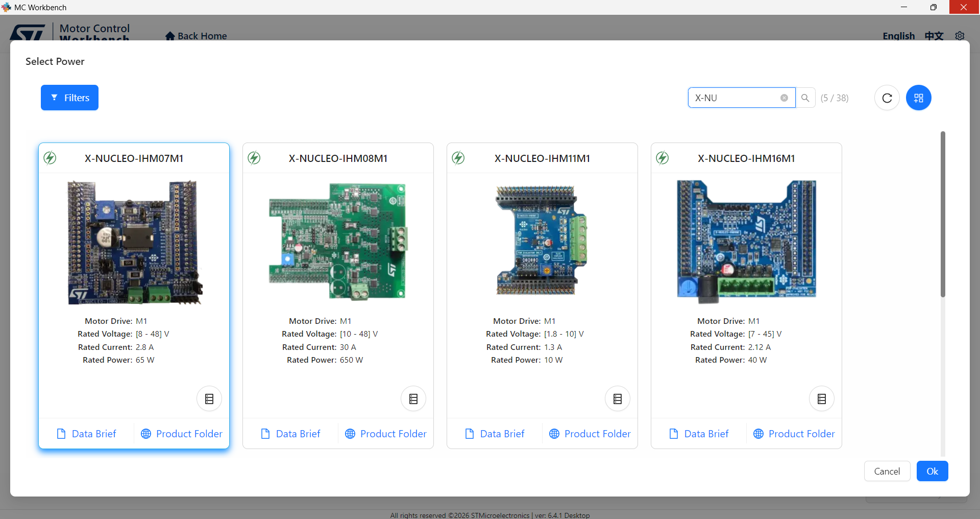Click the "Rated Voltage: [8 - 48] V" text
Image resolution: width=980 pixels, height=519 pixels.
click(124, 334)
